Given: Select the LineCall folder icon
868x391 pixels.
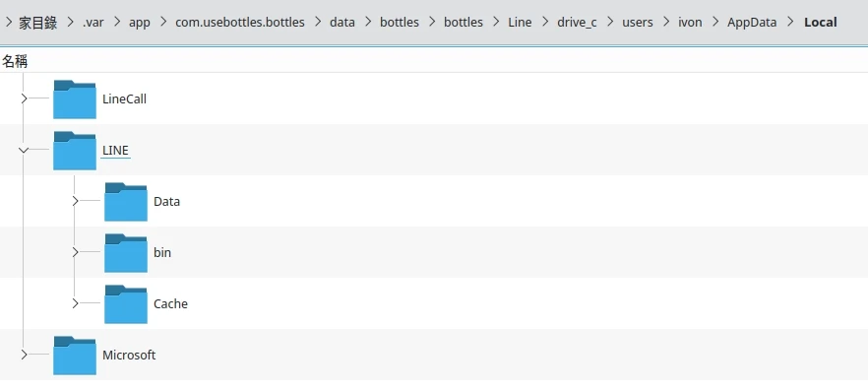Looking at the screenshot, I should pyautogui.click(x=75, y=99).
